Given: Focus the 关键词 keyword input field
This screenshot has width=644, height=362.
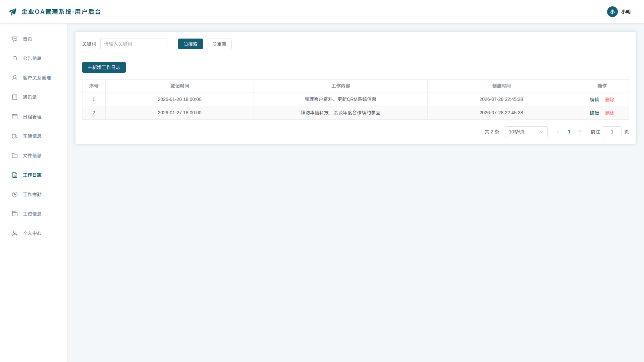Looking at the screenshot, I should click(x=134, y=44).
